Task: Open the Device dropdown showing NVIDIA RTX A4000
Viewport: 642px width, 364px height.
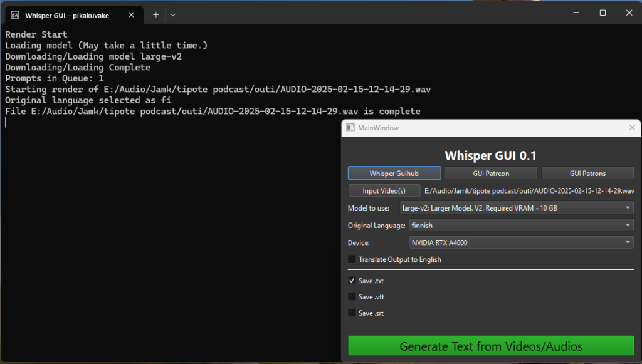Action: point(521,242)
